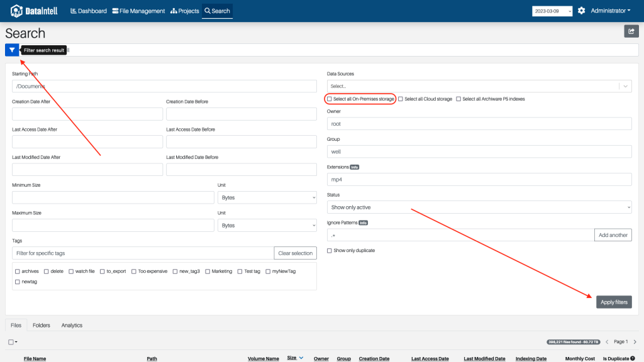Screen dimensions: 644x362
Task: Click the Last Modified Date After field
Action: pos(87,170)
